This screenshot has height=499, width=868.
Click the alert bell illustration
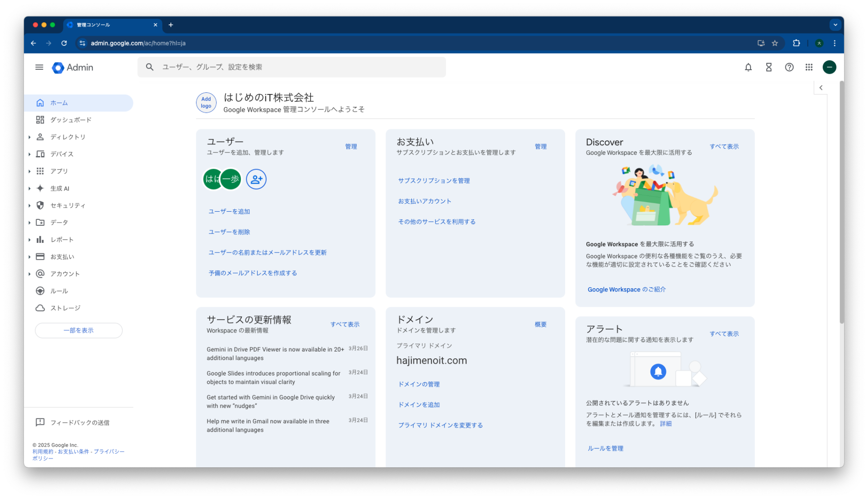[x=658, y=371]
